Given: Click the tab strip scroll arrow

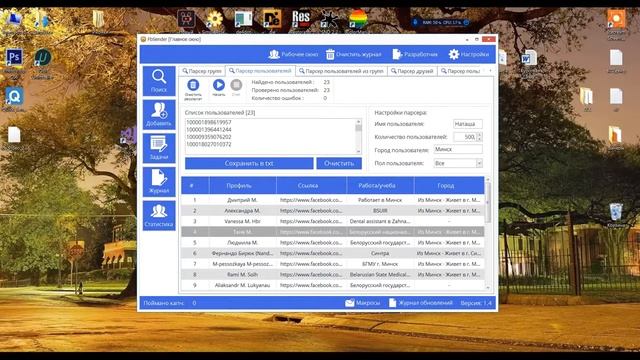Looking at the screenshot, I should (x=490, y=71).
